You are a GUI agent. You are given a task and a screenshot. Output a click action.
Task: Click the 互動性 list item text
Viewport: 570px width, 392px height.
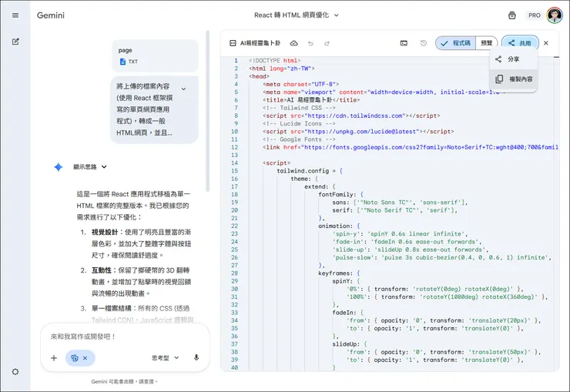click(x=140, y=282)
